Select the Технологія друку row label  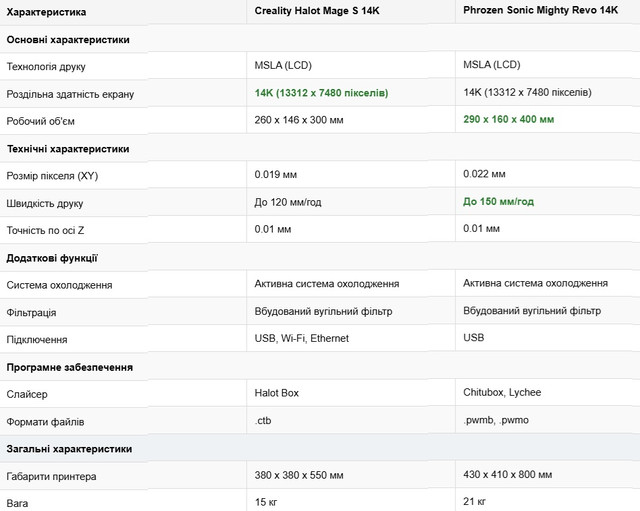coord(46,66)
